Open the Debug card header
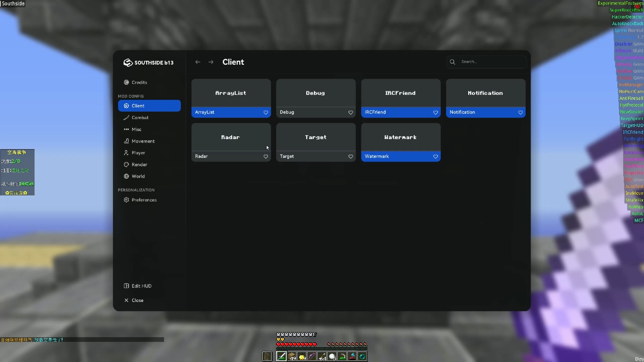 coord(316,93)
